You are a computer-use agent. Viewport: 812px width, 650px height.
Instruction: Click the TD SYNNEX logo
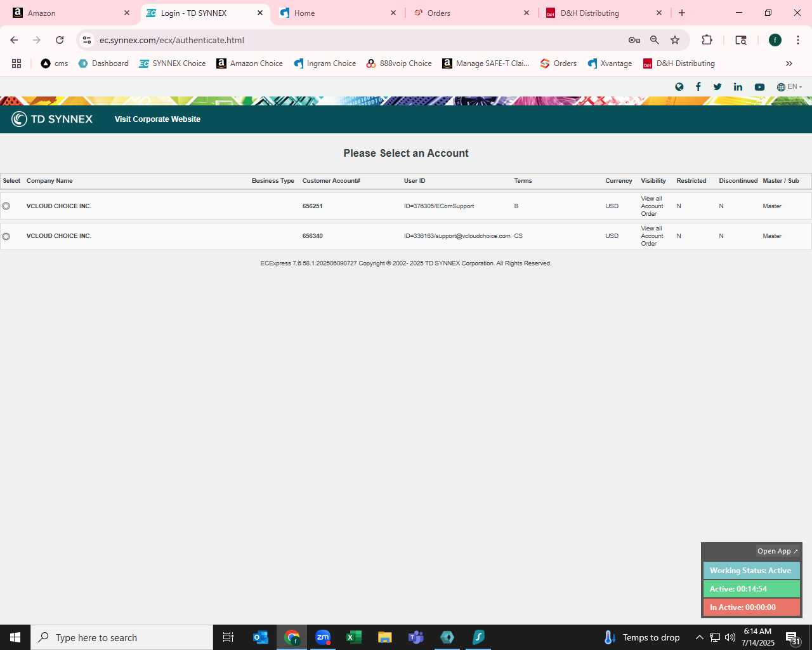(52, 119)
